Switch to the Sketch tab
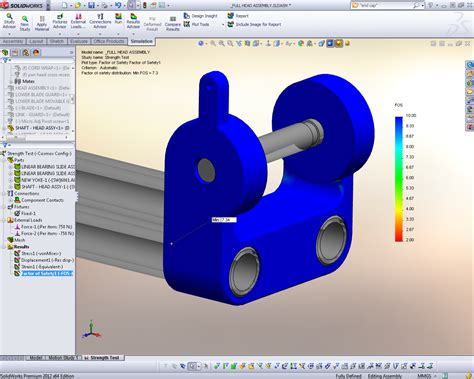Image resolution: width=474 pixels, height=379 pixels. (x=57, y=41)
